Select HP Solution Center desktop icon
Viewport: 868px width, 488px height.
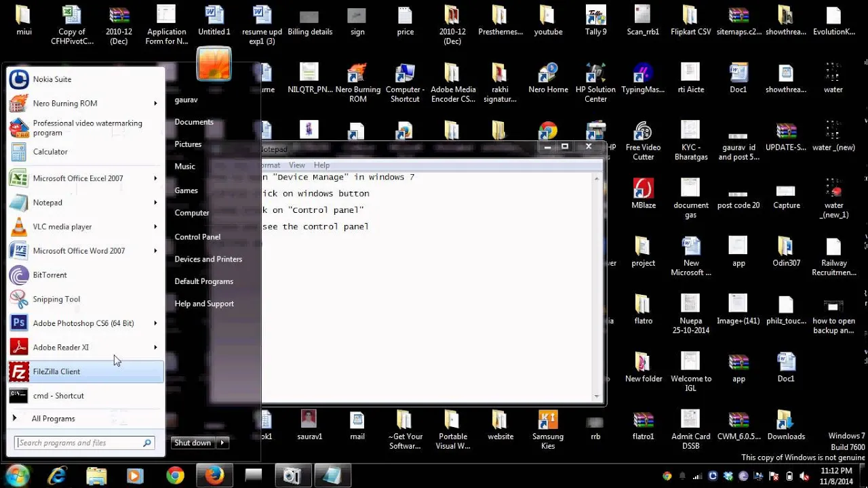point(595,84)
